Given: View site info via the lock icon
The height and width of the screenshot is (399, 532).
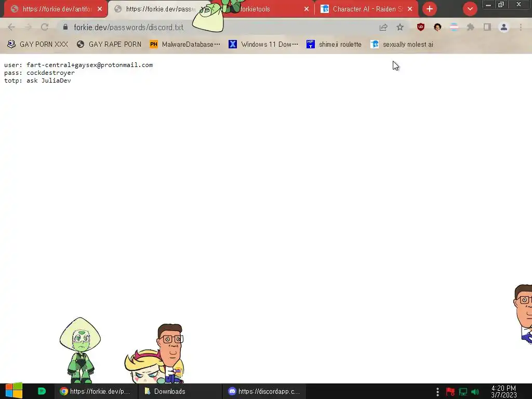Looking at the screenshot, I should (x=65, y=27).
